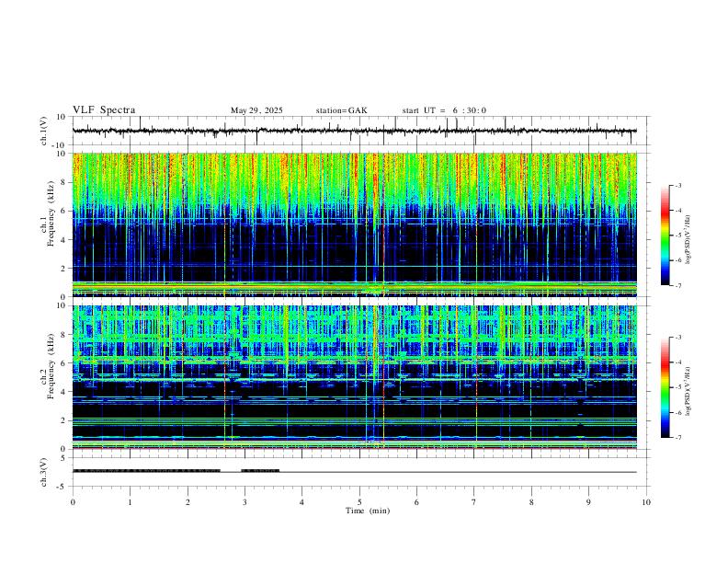The height and width of the screenshot is (563, 728).
Task: Click the upper PSD color scale bar
Action: [665, 236]
